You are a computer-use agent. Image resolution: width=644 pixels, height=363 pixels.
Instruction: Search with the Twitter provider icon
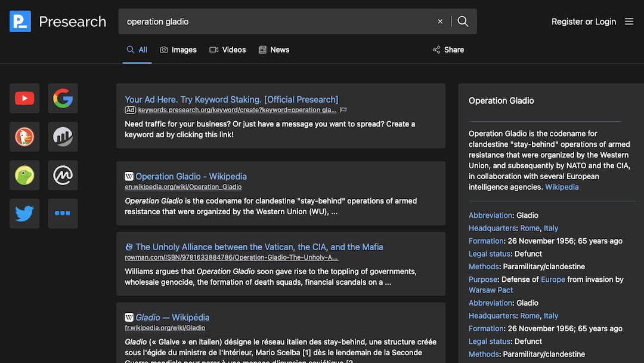tap(24, 213)
